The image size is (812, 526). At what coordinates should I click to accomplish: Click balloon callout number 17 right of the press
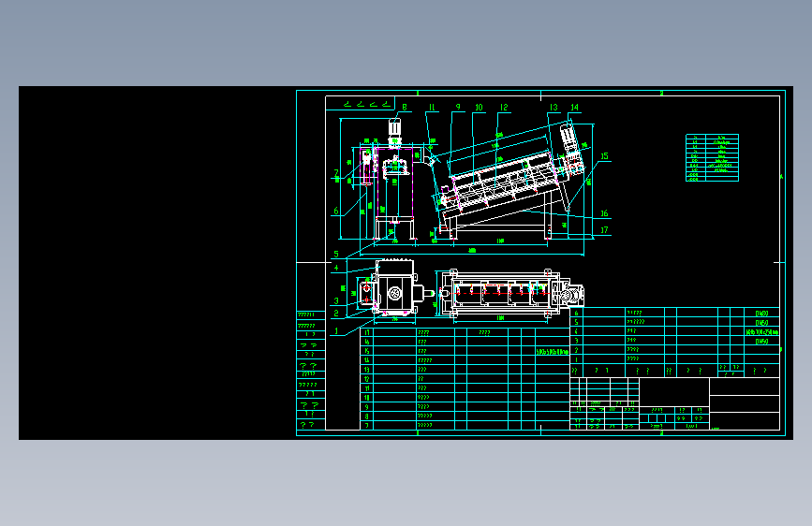[x=604, y=230]
